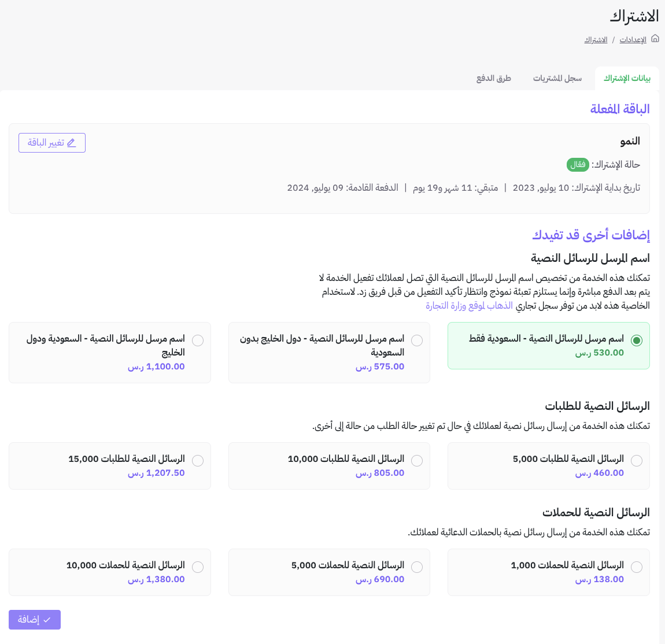Click the 1,207.50 ر.س price text

click(157, 473)
